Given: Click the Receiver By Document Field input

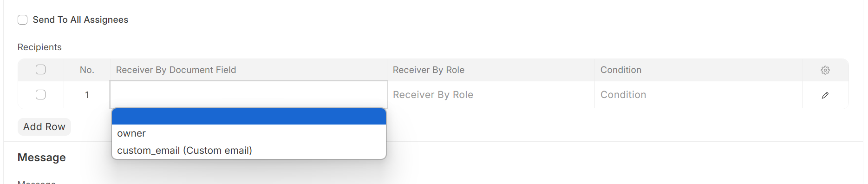Looking at the screenshot, I should (249, 95).
